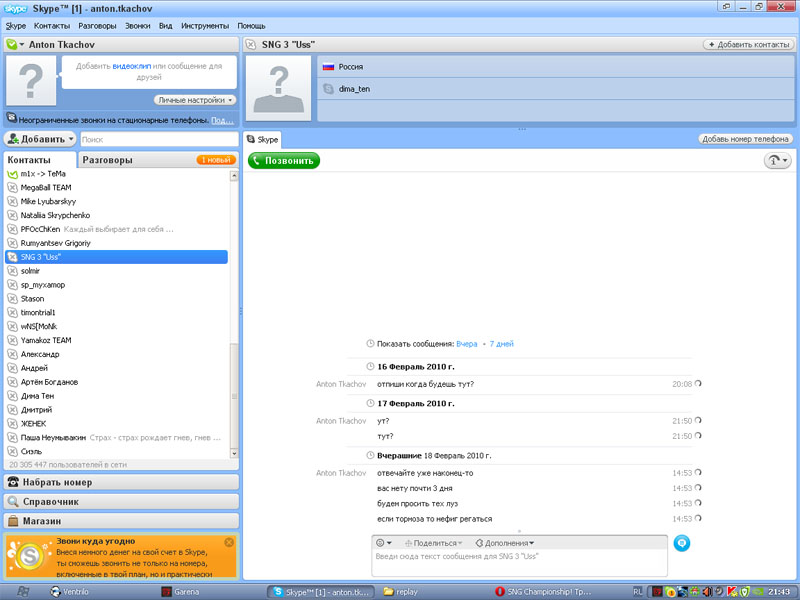Viewport: 800px width, 600px height.
Task: Select contact Mike Lyubarskyy
Action: [117, 202]
